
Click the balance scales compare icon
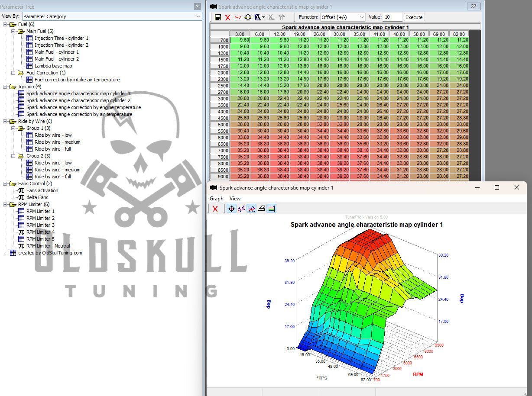[x=248, y=17]
